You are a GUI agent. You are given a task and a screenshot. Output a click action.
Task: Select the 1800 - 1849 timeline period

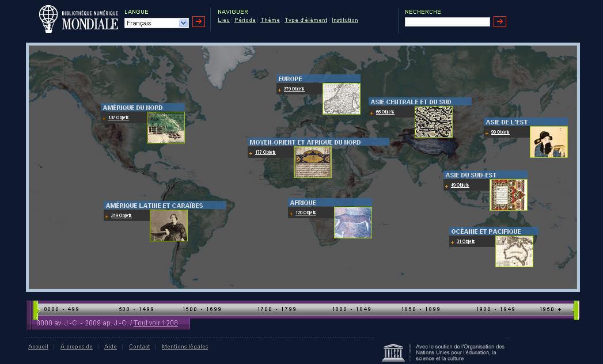(351, 309)
